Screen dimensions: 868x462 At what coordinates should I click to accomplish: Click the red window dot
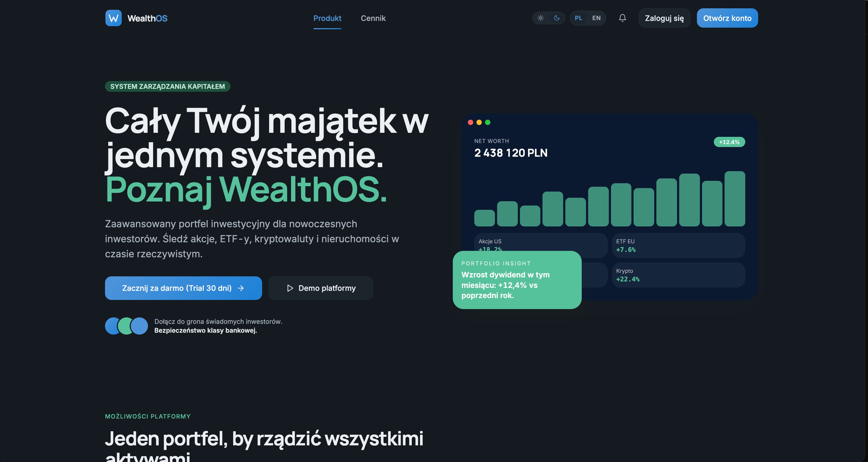pos(471,122)
